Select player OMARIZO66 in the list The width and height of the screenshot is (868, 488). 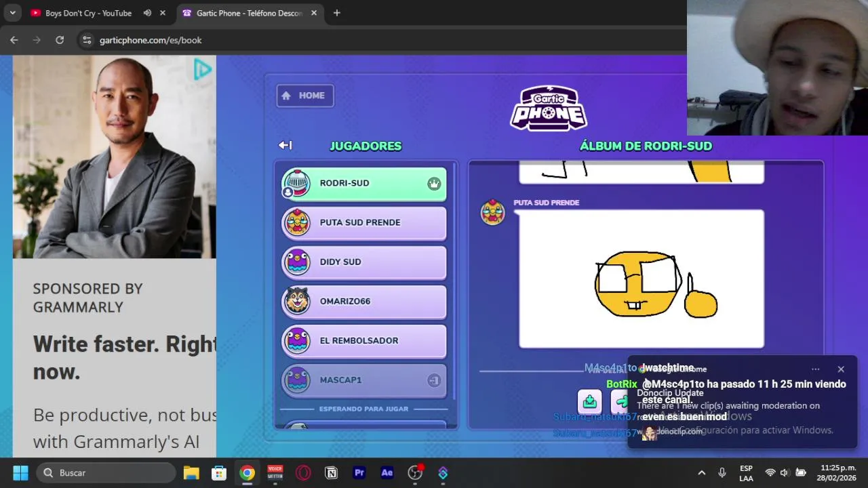click(x=364, y=302)
